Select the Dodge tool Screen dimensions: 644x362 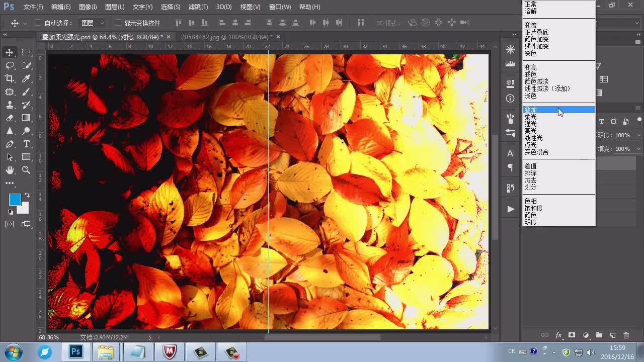[26, 131]
